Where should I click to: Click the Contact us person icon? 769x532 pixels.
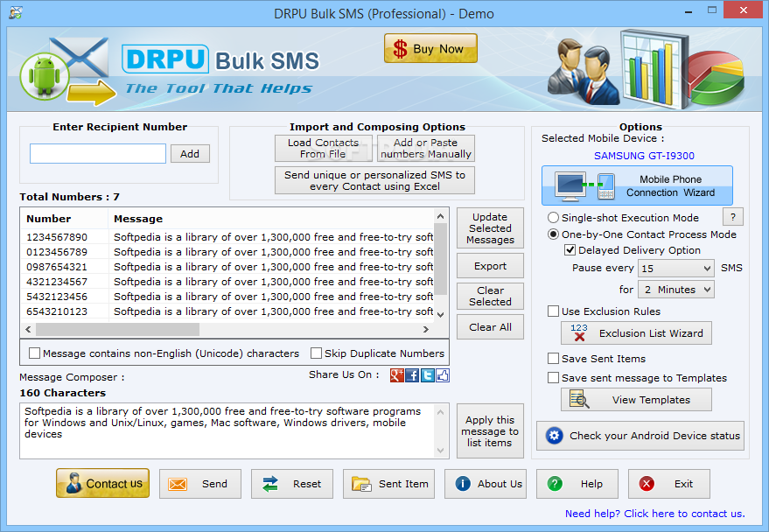tap(74, 484)
